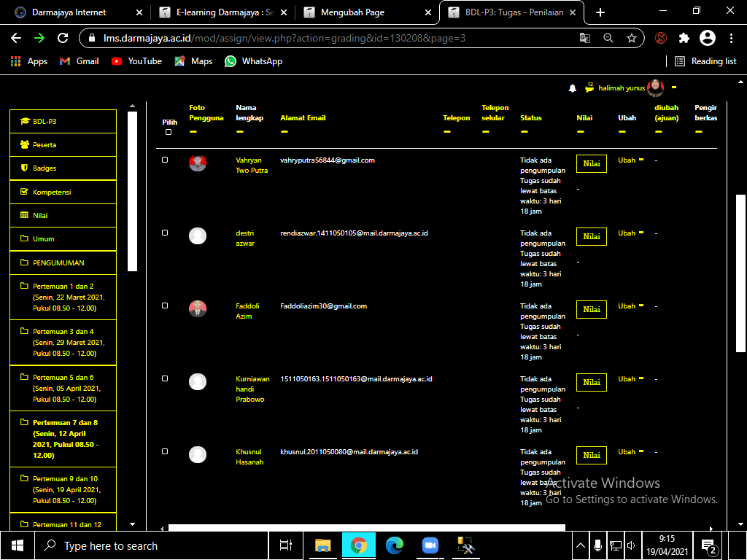Open Faddoli Azim's profile name link

247,311
